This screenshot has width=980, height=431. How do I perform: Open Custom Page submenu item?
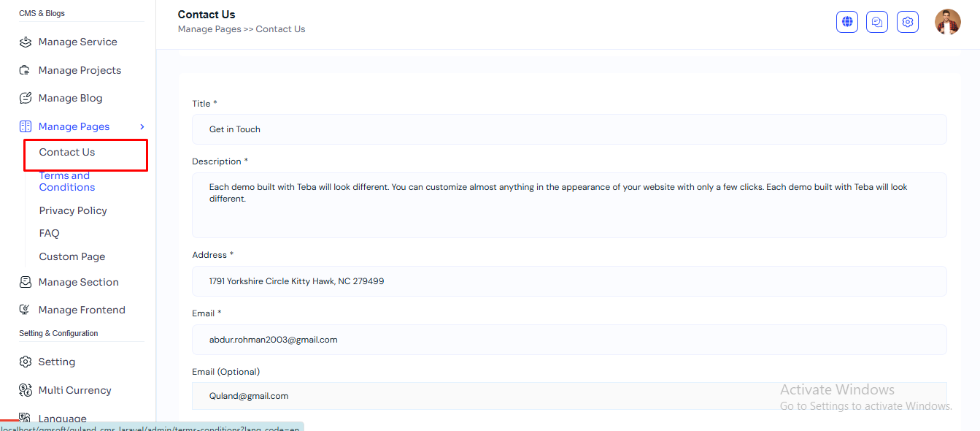[x=72, y=256]
